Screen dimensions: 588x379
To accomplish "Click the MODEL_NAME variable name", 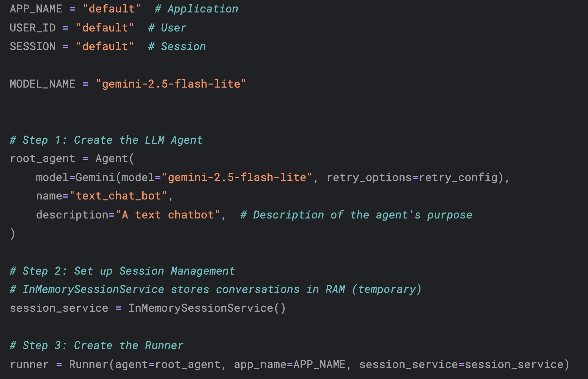I will coord(42,84).
